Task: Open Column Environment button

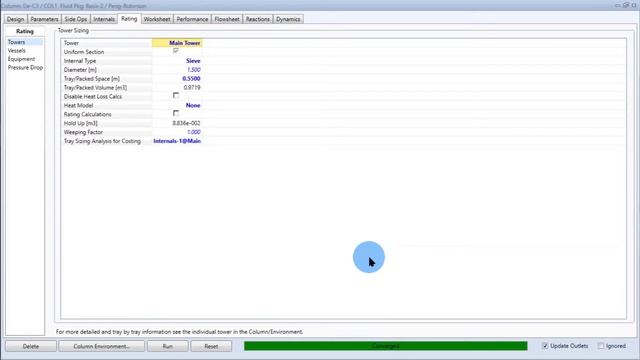Action: 102,346
